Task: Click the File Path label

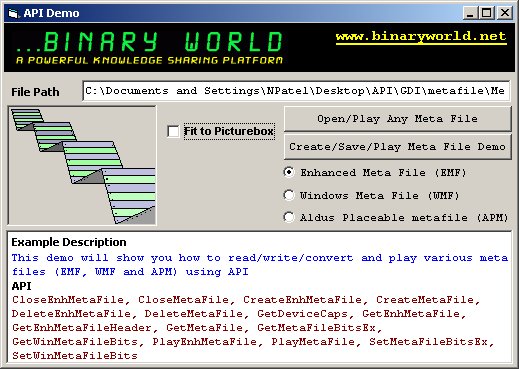Action: (35, 92)
